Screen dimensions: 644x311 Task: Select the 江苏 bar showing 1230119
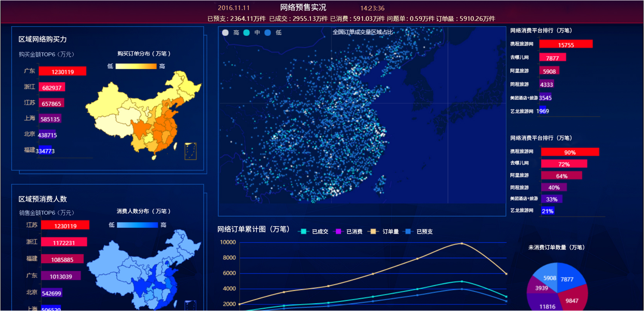pos(65,225)
